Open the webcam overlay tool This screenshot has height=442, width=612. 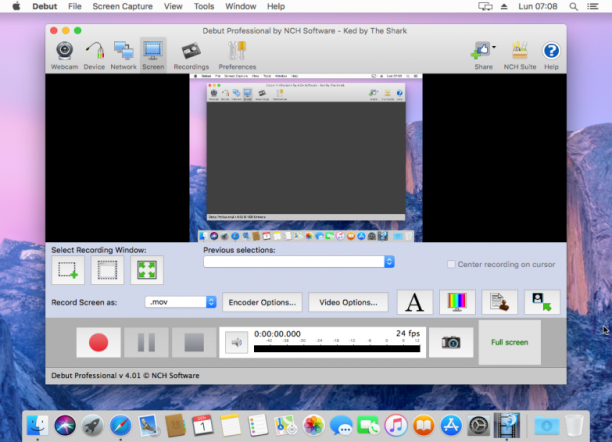(542, 302)
